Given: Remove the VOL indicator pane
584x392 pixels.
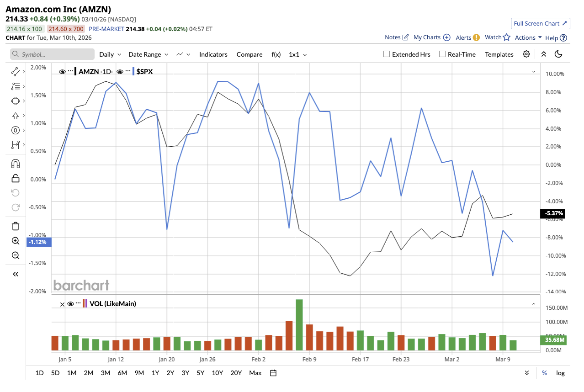Looking at the screenshot, I should click(x=63, y=303).
